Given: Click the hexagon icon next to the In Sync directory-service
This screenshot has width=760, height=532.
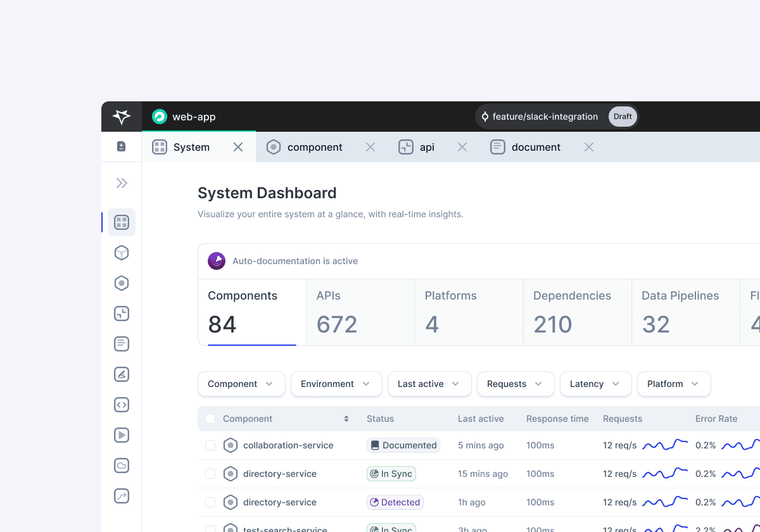Looking at the screenshot, I should pos(231,474).
